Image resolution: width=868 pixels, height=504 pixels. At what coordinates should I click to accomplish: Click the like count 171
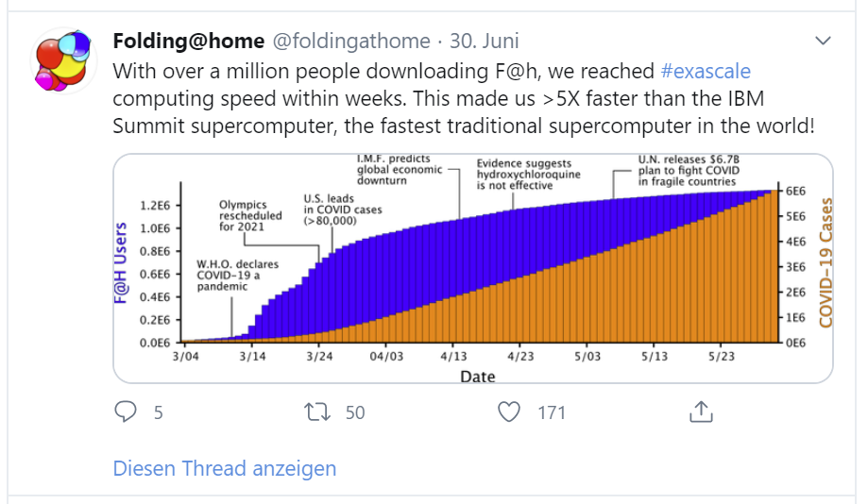tap(552, 412)
